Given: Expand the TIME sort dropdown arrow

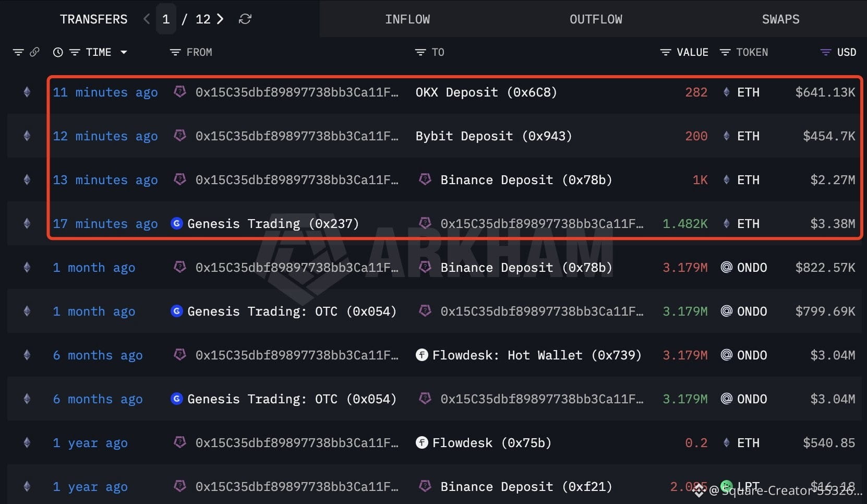Looking at the screenshot, I should [x=124, y=52].
